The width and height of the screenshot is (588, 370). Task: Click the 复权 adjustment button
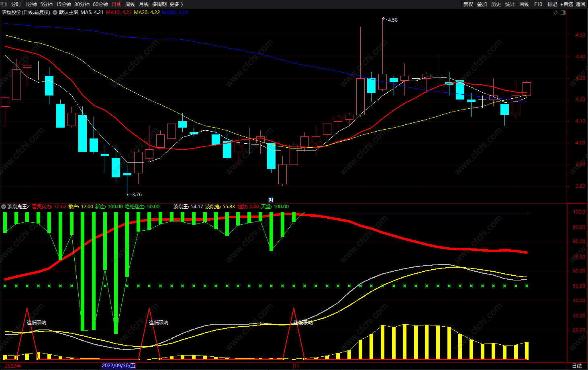tap(468, 4)
